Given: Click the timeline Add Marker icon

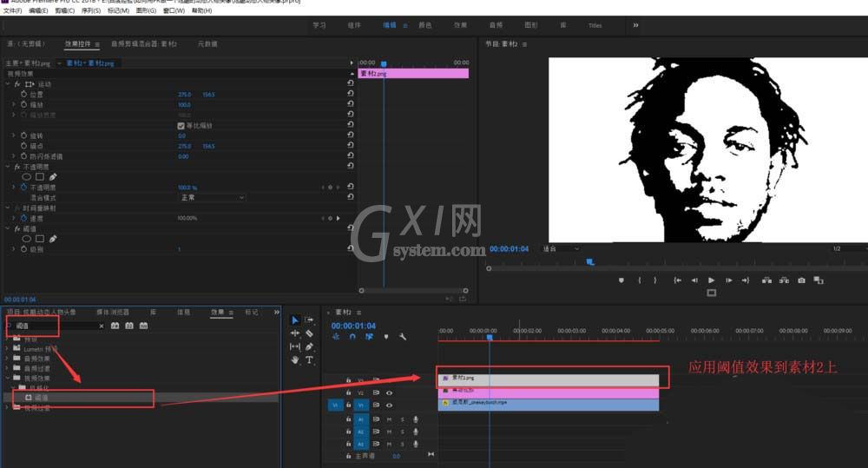Looking at the screenshot, I should [x=386, y=337].
